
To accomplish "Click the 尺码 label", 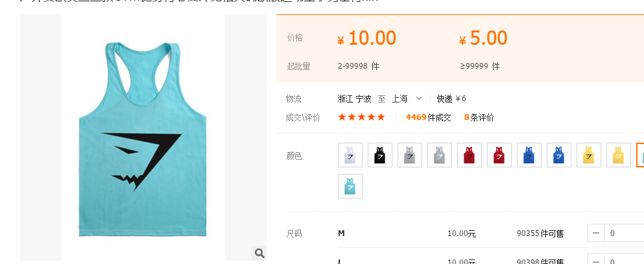I will tap(294, 234).
